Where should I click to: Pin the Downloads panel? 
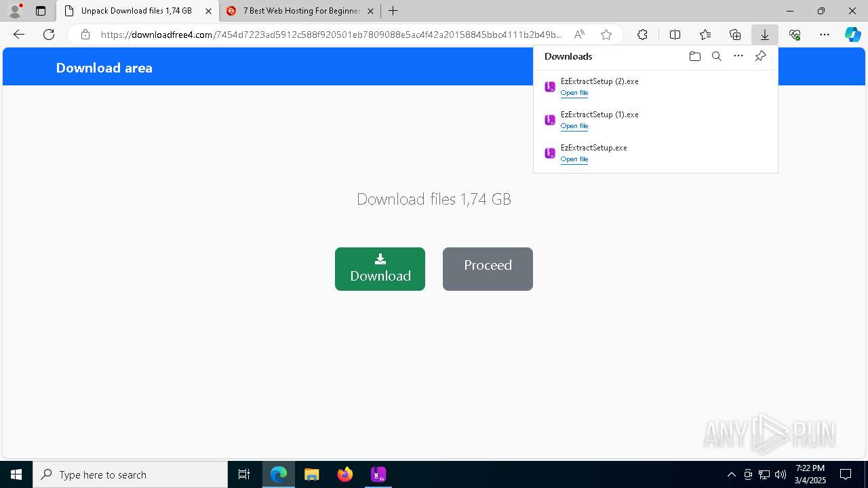pos(760,56)
